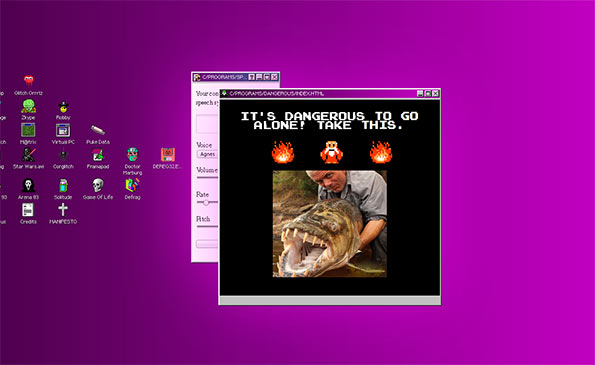
Task: Click the bottom button in speech window
Action: click(x=207, y=244)
